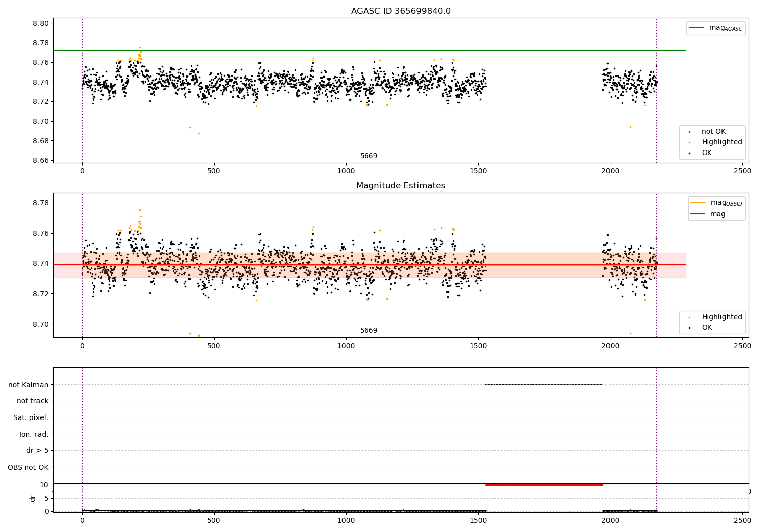The image size is (760, 532).
Task: Click the green mag AGASC horizontal line
Action: (369, 50)
